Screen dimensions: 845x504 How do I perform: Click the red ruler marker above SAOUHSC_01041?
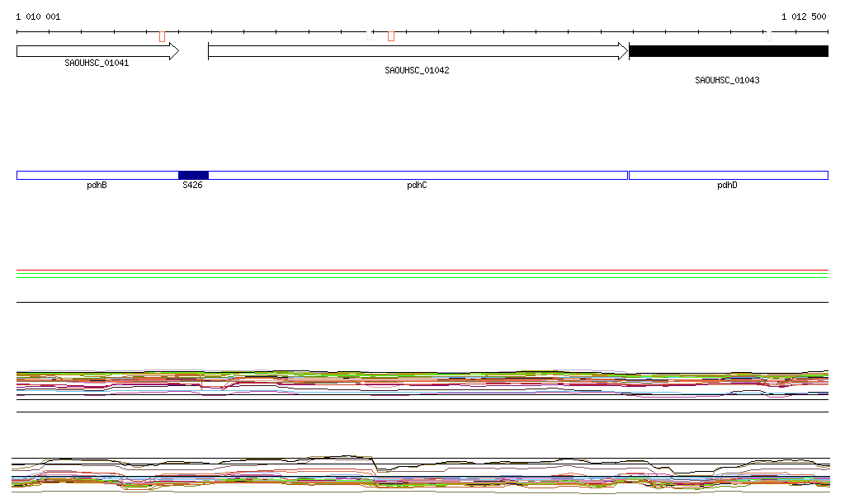(162, 35)
